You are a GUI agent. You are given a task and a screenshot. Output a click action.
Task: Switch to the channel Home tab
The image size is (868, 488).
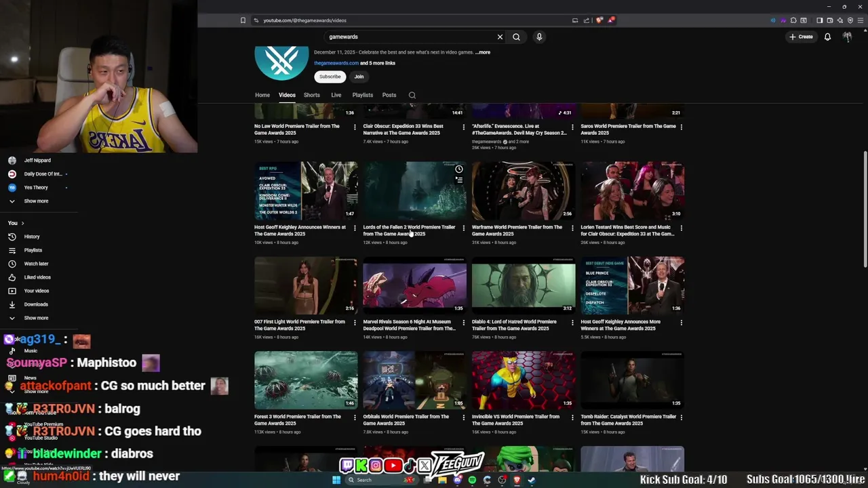coord(262,95)
